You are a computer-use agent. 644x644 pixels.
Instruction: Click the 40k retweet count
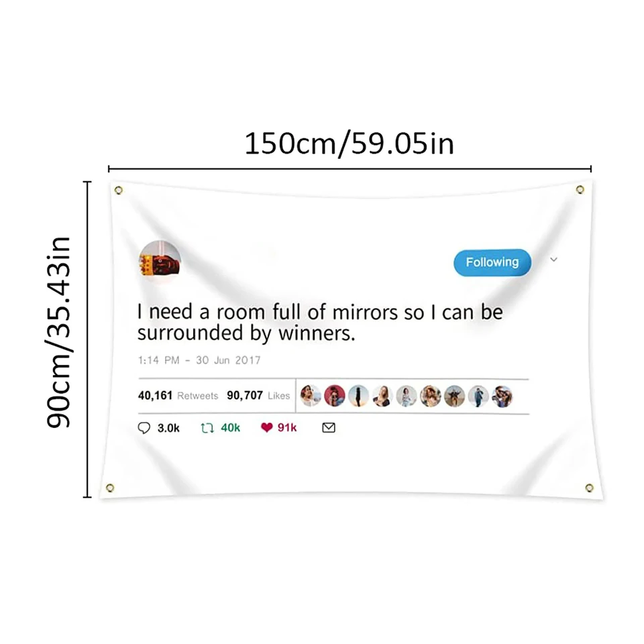click(230, 428)
